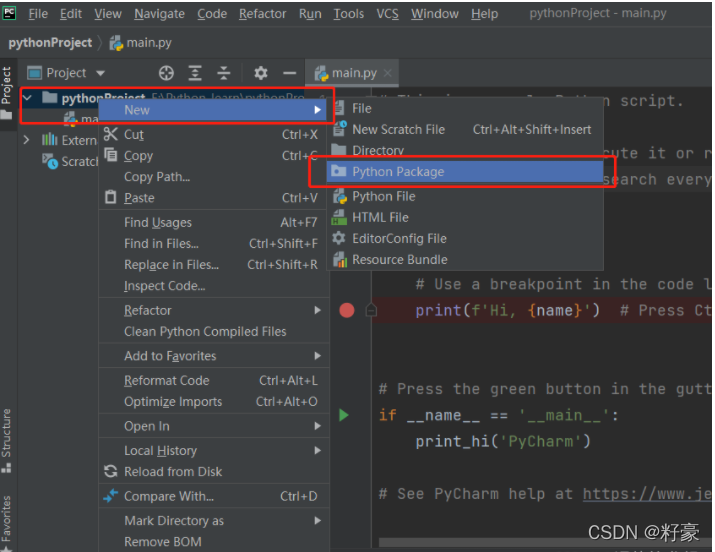Click the Paste clipboard icon
Image resolution: width=715 pixels, height=552 pixels.
tap(110, 197)
